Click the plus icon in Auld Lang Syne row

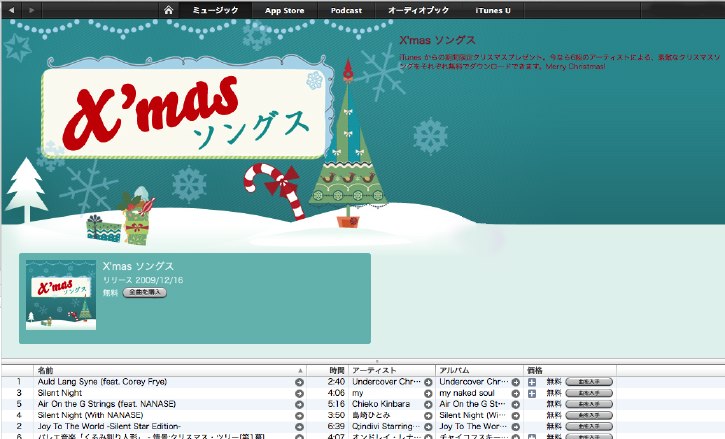[532, 382]
